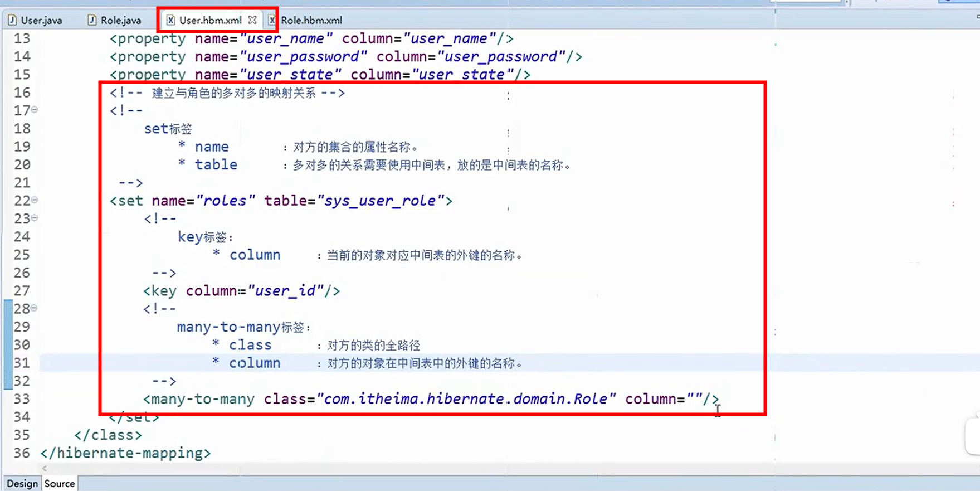Image resolution: width=980 pixels, height=491 pixels.
Task: Place cursor in empty column attribute on line 33
Action: pyautogui.click(x=694, y=399)
